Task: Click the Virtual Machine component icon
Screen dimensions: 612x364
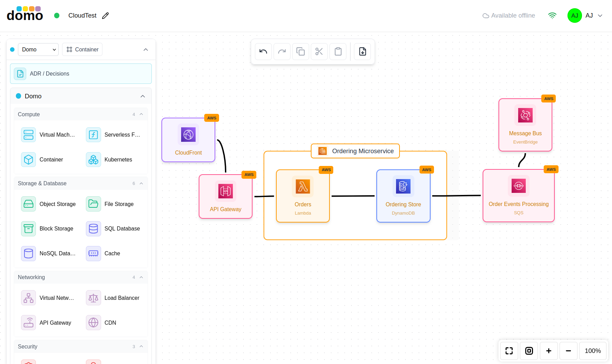Action: [28, 135]
